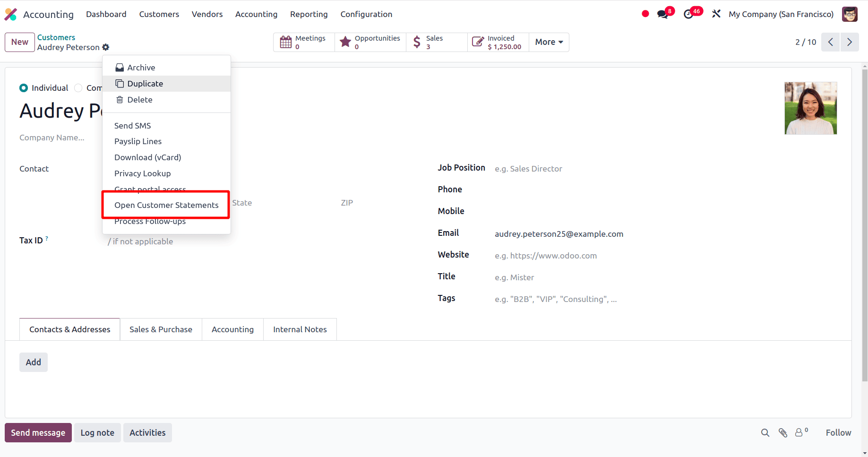Open Meetings calendar stat button
This screenshot has height=457, width=868.
[304, 42]
